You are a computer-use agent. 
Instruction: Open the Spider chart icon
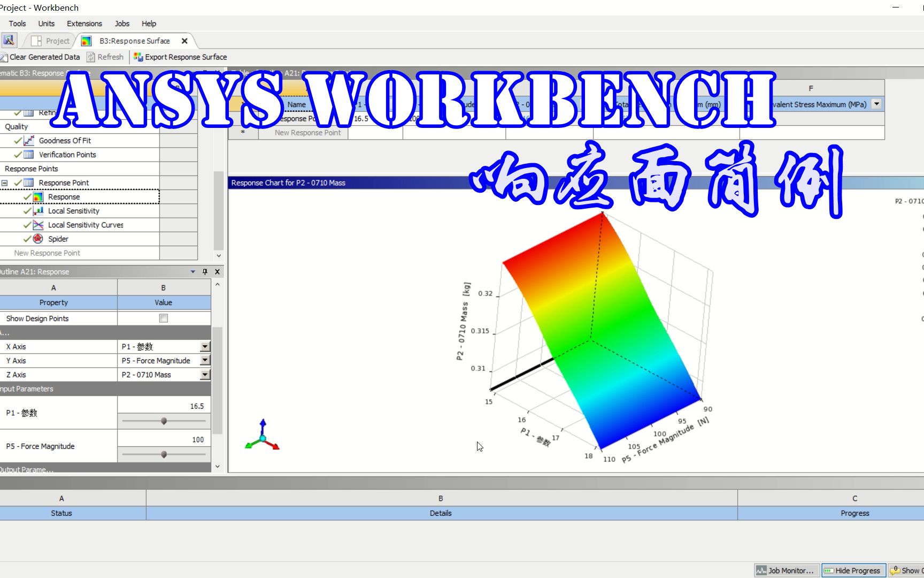click(38, 239)
